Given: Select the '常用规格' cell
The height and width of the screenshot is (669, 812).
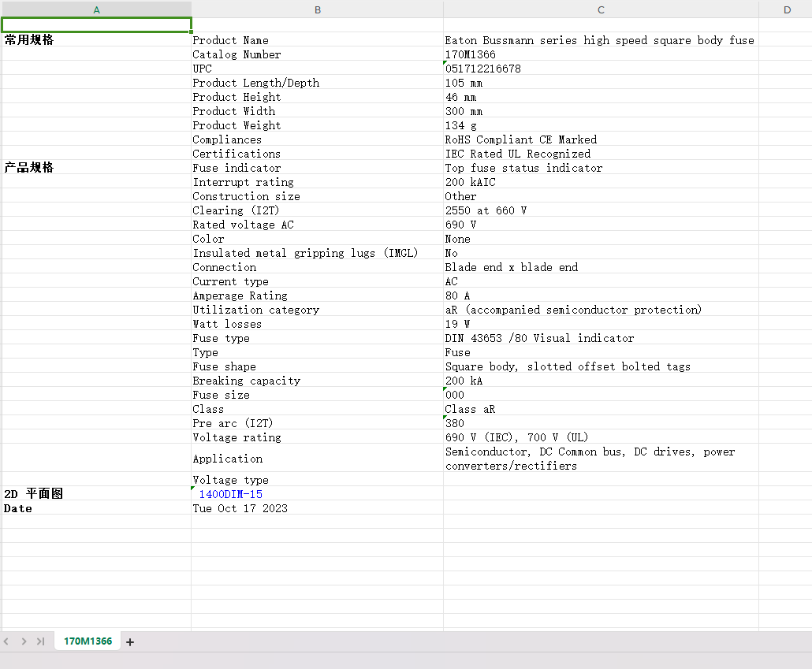Looking at the screenshot, I should pos(96,40).
